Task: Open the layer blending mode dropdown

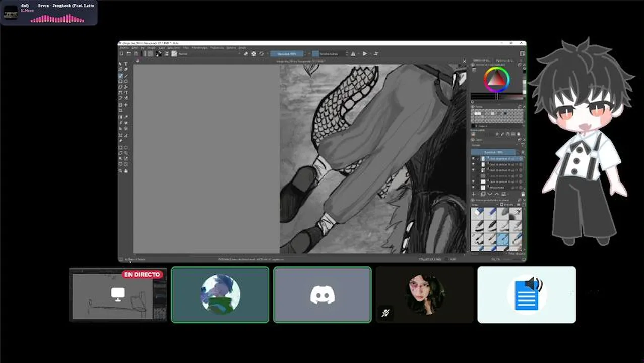Action: (495, 145)
